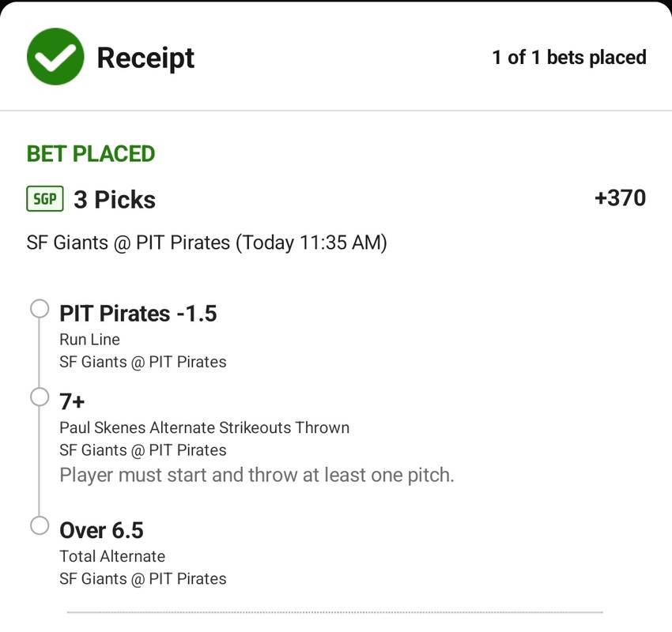Screen dimensions: 672x632
Task: Click the Over 6.5 pick title
Action: tap(101, 531)
